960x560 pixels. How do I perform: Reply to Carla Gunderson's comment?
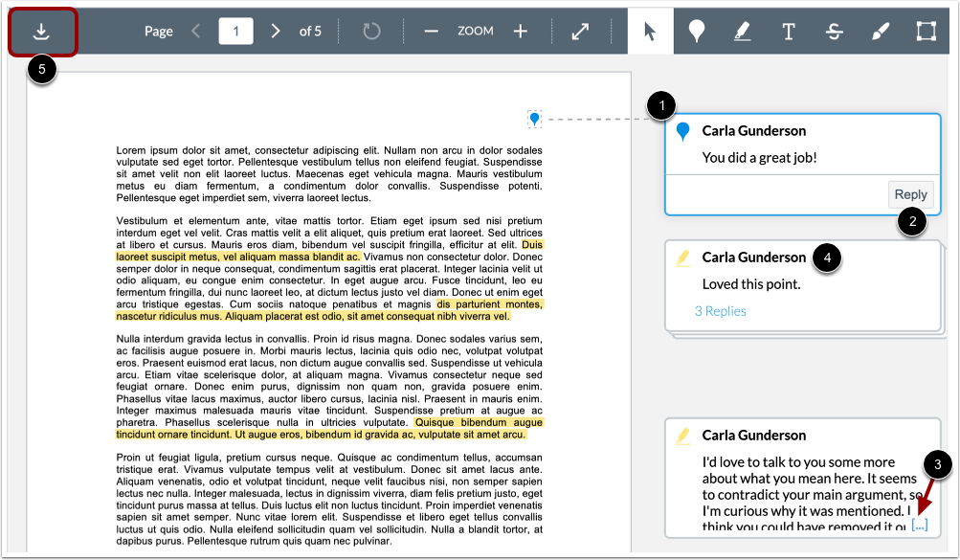tap(910, 194)
